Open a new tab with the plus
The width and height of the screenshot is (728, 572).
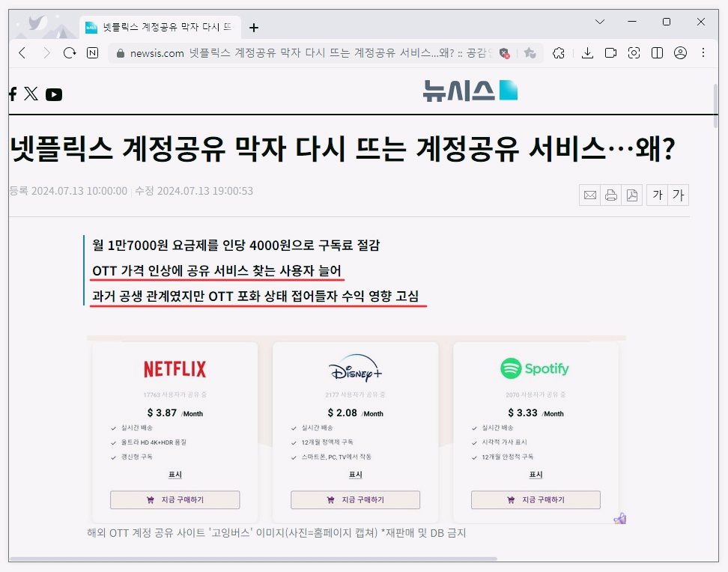point(253,26)
